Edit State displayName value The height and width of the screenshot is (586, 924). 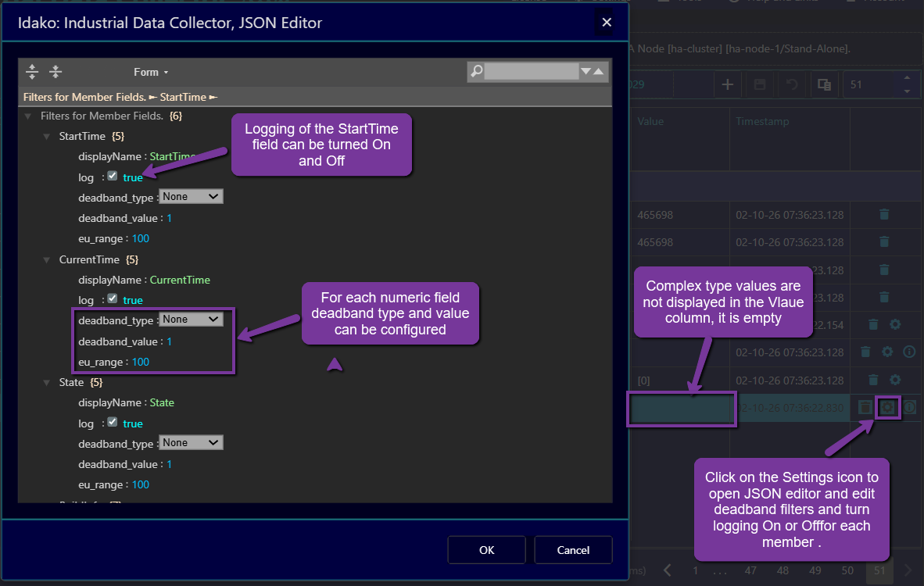[162, 403]
